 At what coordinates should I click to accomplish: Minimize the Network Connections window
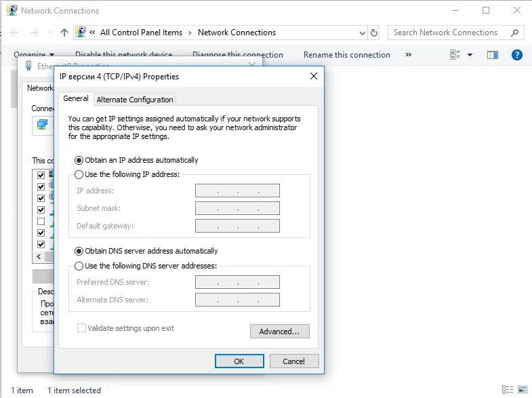click(455, 10)
